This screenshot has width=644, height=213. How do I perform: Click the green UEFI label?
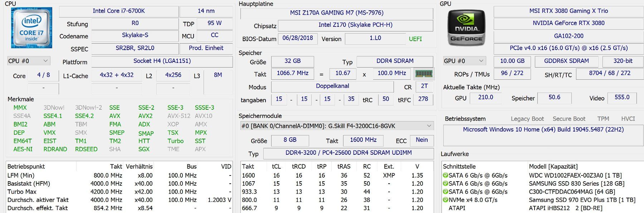point(415,39)
